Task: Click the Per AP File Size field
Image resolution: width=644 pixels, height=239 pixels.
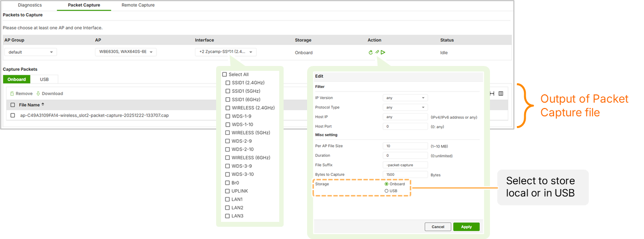Action: (405, 146)
